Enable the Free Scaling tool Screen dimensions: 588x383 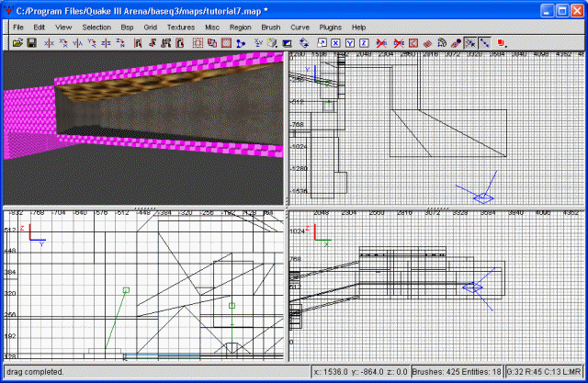(322, 43)
